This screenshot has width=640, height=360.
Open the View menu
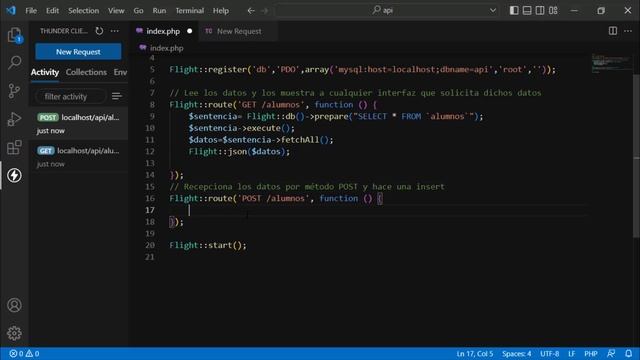[x=116, y=11]
